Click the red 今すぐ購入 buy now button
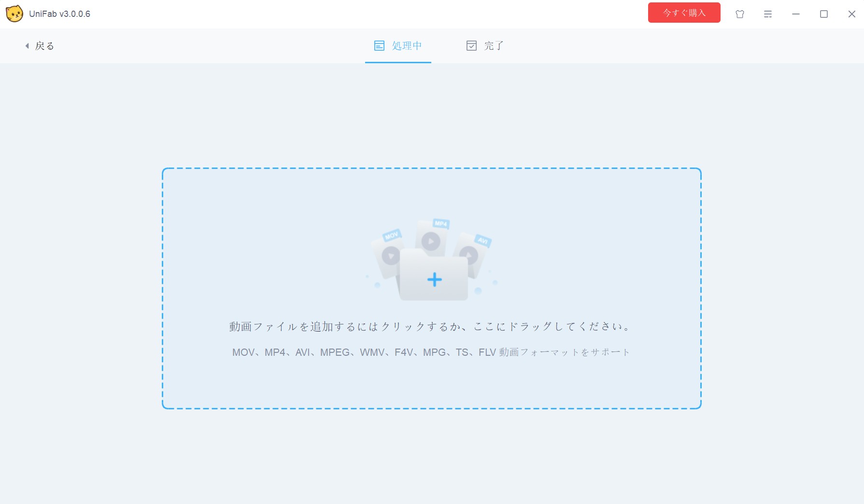864x504 pixels. click(x=684, y=13)
